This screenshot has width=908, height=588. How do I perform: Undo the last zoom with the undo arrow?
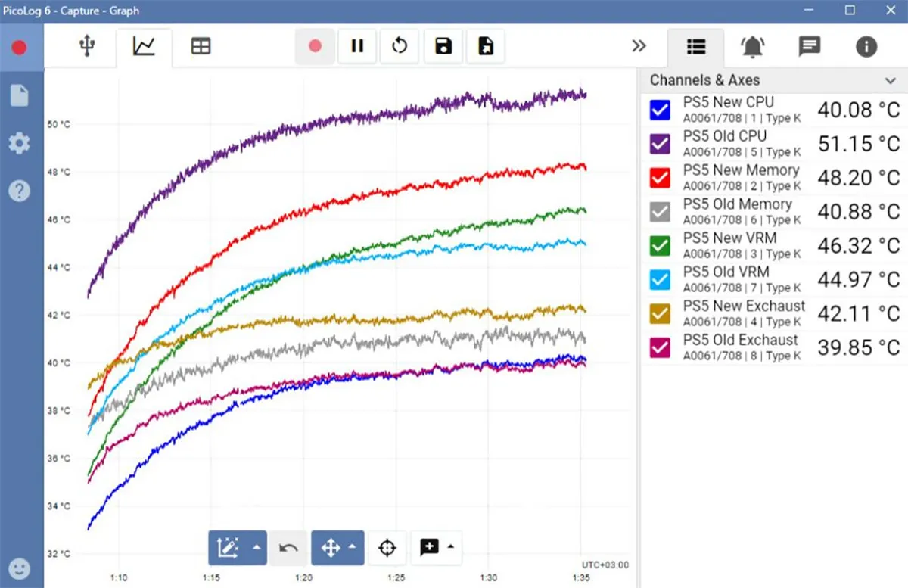click(288, 548)
